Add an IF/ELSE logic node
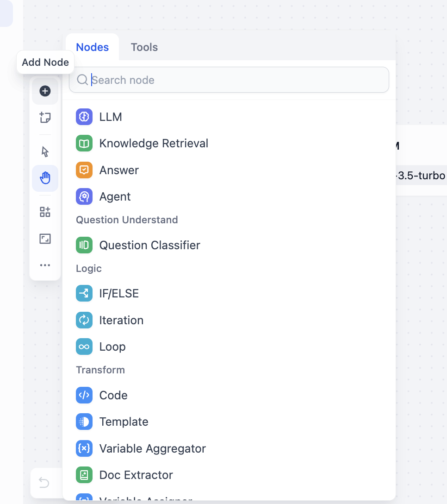The width and height of the screenshot is (447, 504). [x=119, y=294]
